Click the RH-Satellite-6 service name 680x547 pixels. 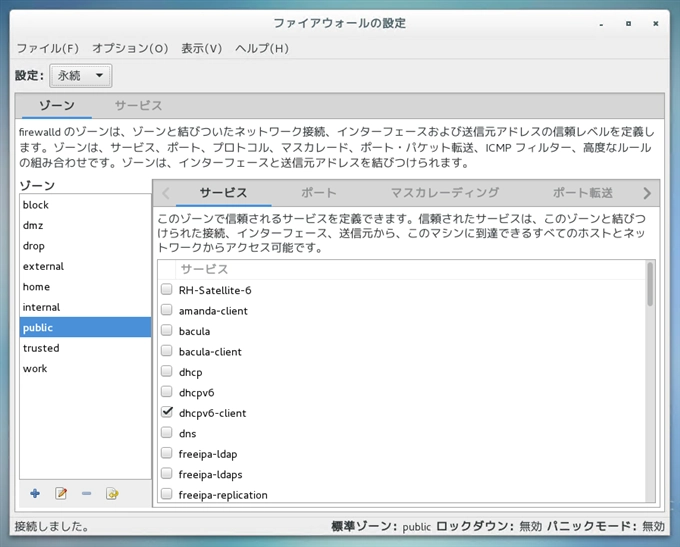[215, 290]
